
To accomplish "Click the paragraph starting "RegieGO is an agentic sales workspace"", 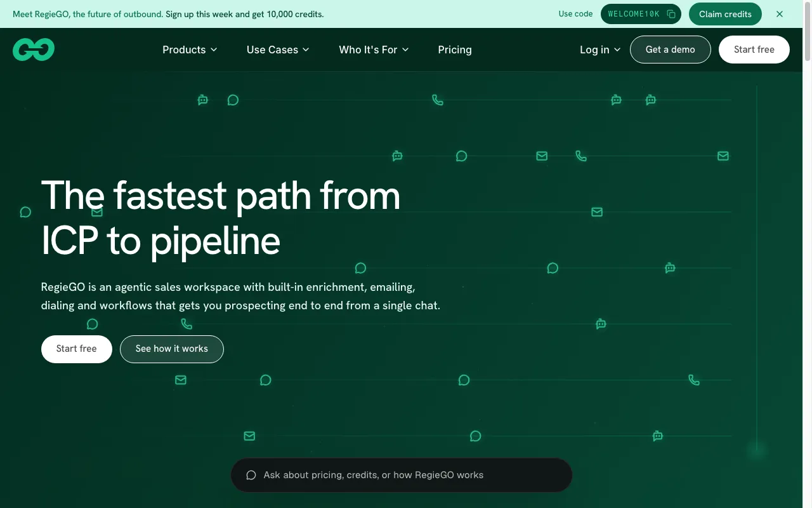I will (x=240, y=297).
